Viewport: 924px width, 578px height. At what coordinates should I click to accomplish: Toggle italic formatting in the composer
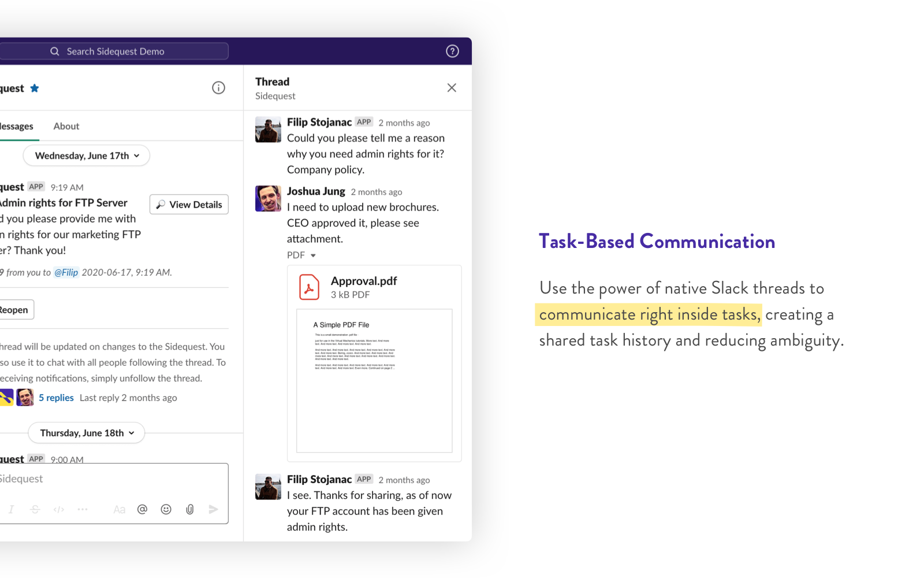coord(11,509)
